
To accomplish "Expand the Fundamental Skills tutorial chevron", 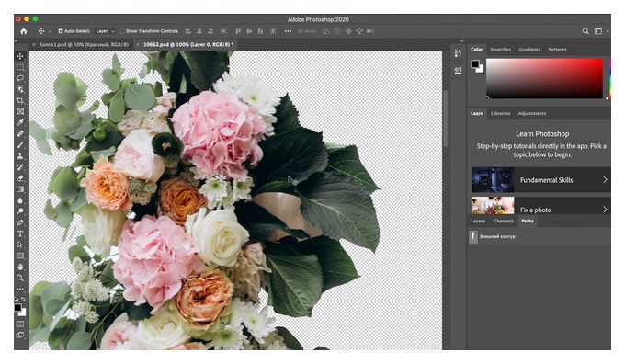I will (x=605, y=180).
